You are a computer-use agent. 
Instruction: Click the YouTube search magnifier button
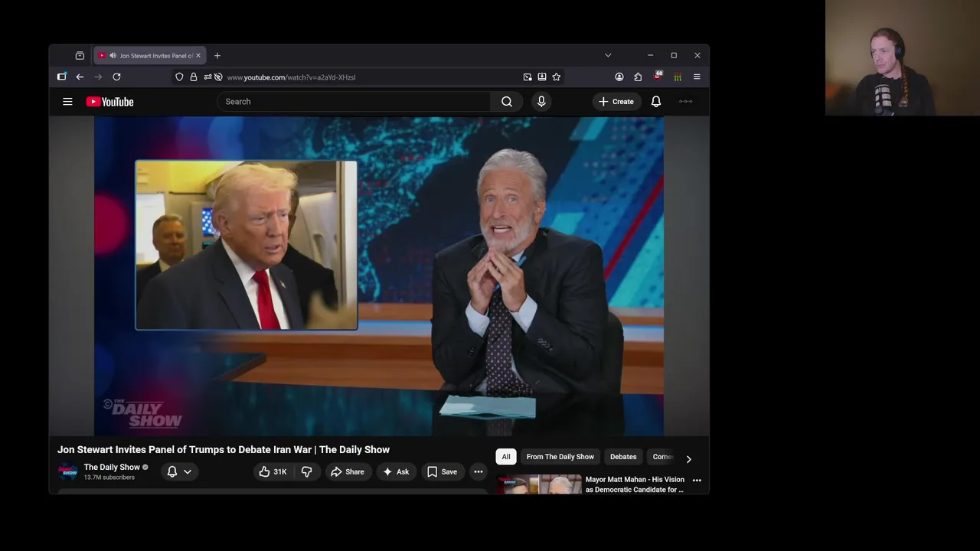click(x=507, y=102)
